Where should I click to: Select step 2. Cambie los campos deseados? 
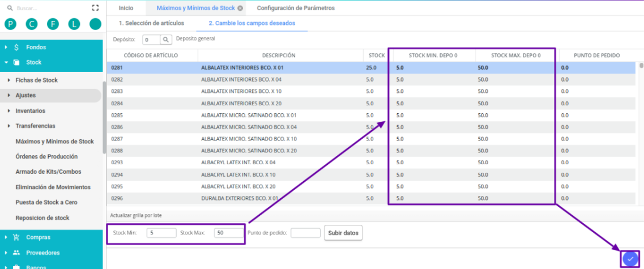tap(252, 23)
